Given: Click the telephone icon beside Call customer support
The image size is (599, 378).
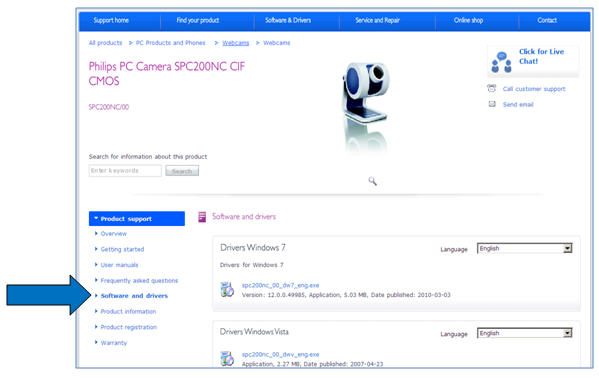Looking at the screenshot, I should tap(492, 88).
